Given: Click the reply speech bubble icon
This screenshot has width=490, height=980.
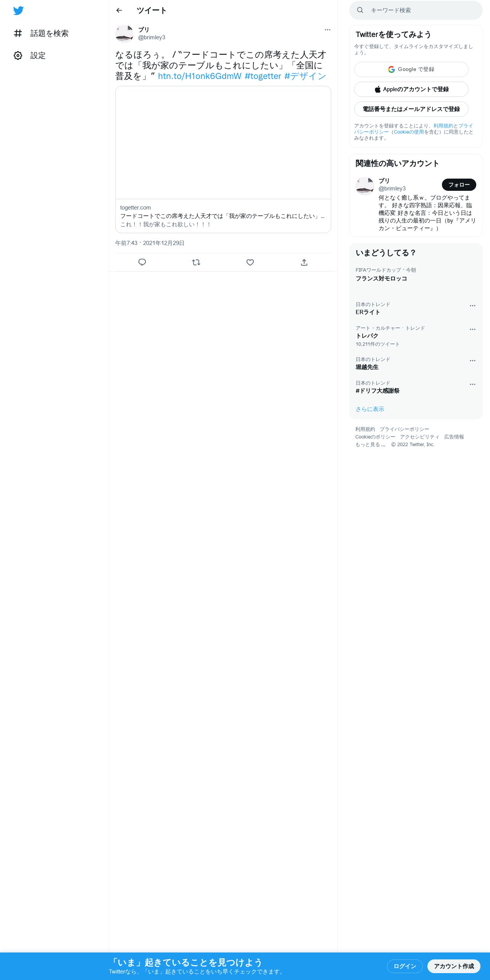Looking at the screenshot, I should pyautogui.click(x=142, y=262).
